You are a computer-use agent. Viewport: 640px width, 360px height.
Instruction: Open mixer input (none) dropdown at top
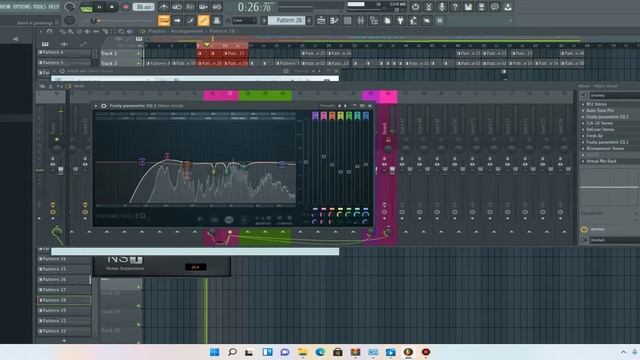click(x=614, y=96)
